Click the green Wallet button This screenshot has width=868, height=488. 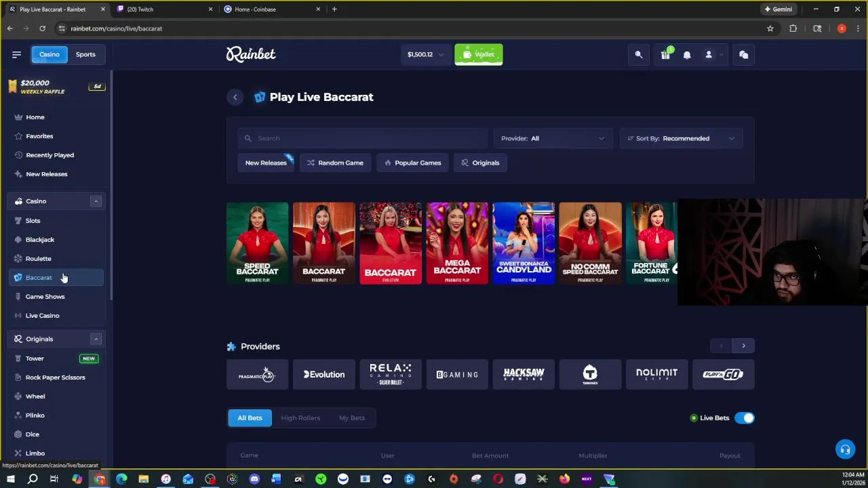[x=479, y=54]
